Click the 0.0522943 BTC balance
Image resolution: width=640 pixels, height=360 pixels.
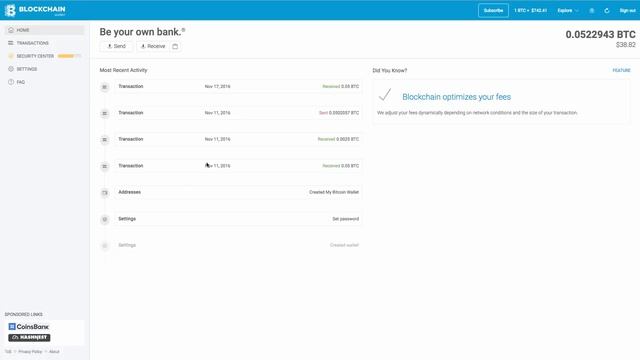click(600, 35)
